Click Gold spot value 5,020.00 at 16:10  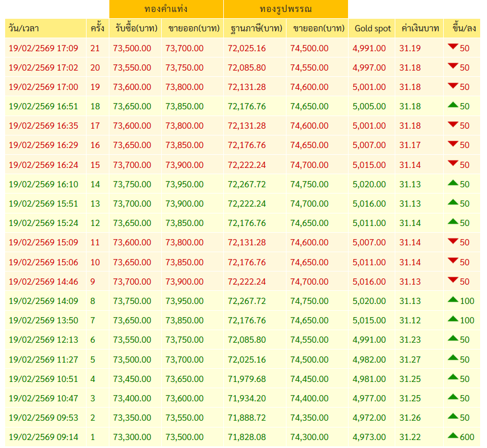[369, 184]
